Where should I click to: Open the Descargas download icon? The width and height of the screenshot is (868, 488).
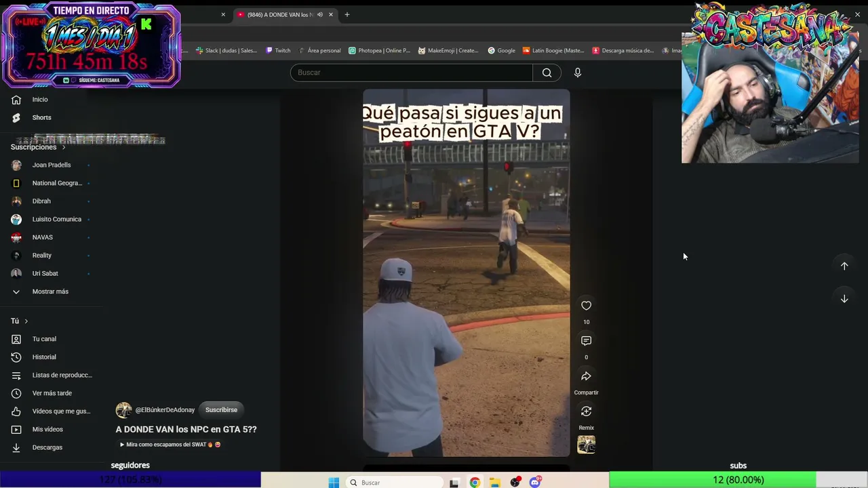click(16, 447)
